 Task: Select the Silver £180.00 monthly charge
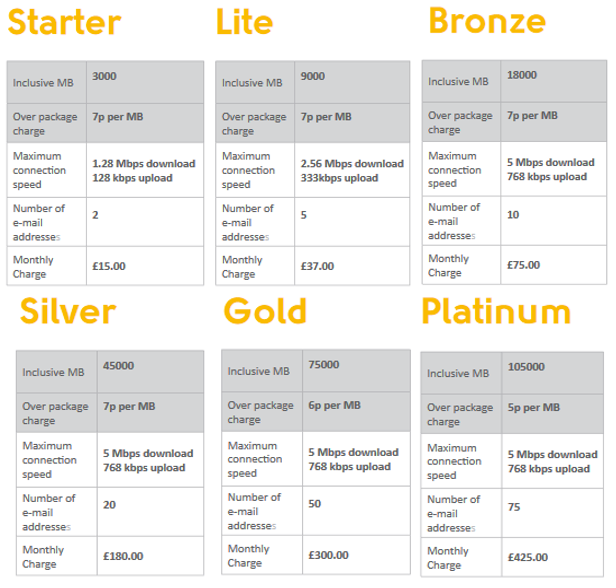(123, 556)
